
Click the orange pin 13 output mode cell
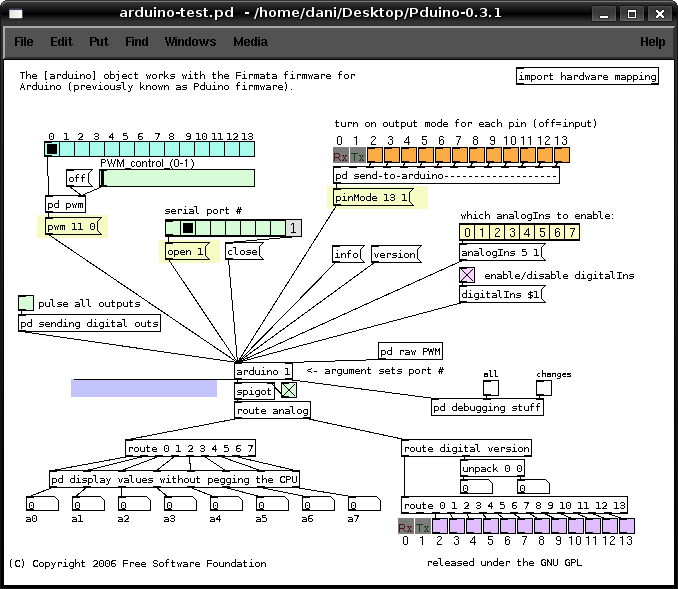[x=561, y=155]
